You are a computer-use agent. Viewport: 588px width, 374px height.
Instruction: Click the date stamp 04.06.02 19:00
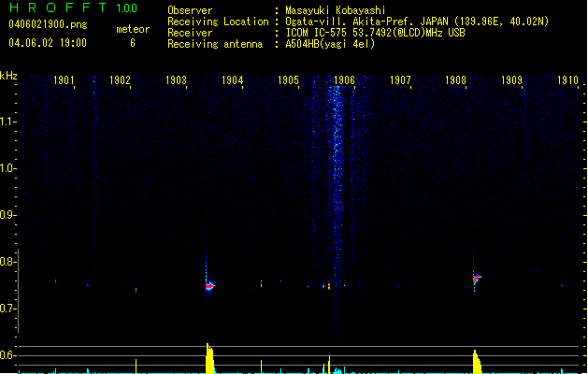point(48,43)
